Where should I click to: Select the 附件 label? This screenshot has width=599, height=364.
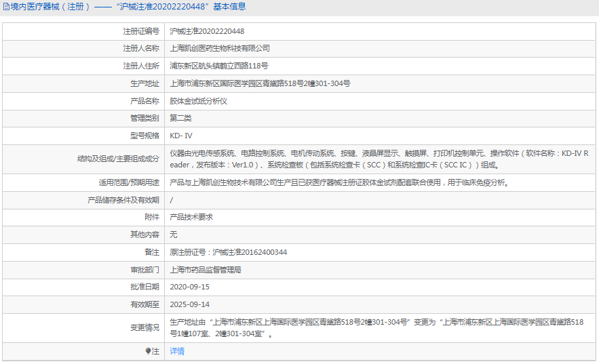(x=152, y=217)
